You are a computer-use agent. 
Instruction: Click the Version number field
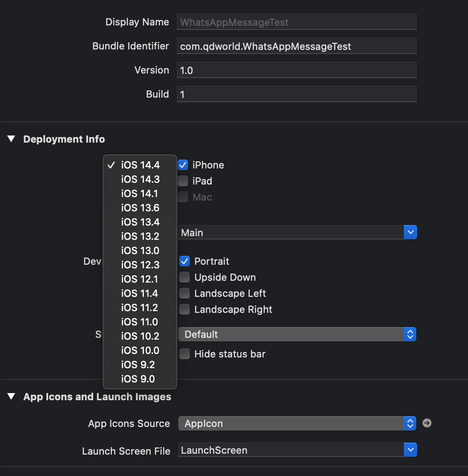[296, 70]
